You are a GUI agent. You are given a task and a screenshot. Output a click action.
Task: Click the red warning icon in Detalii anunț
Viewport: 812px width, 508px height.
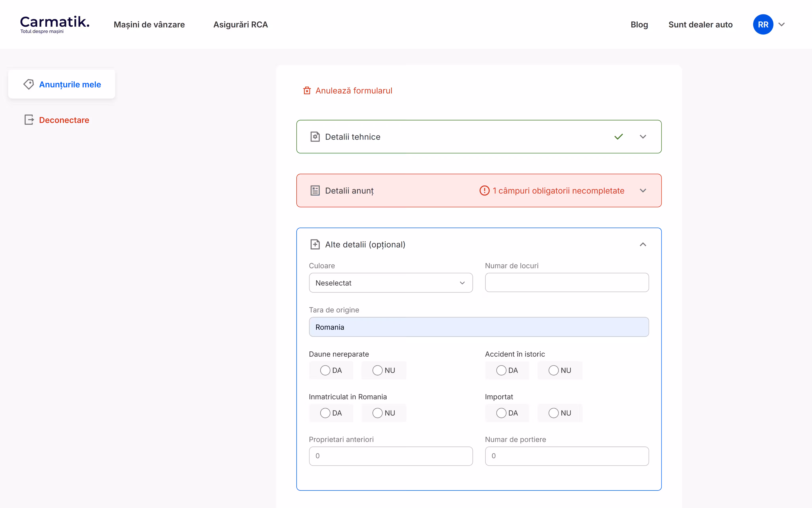pos(484,190)
